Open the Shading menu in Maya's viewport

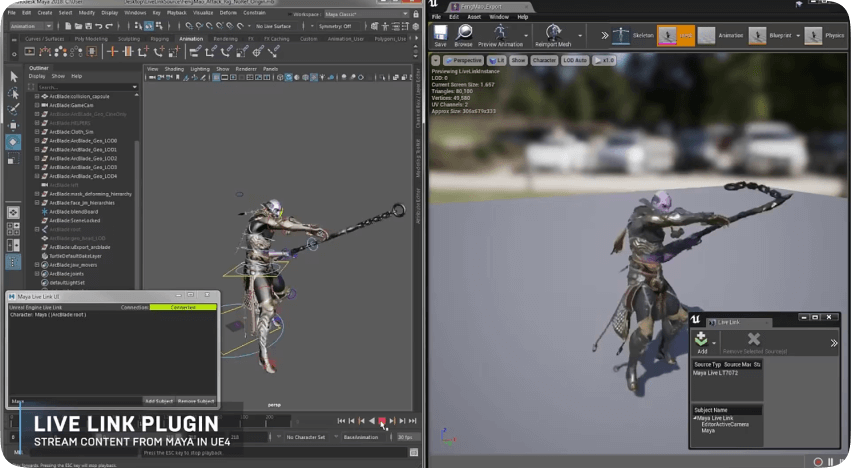174,69
